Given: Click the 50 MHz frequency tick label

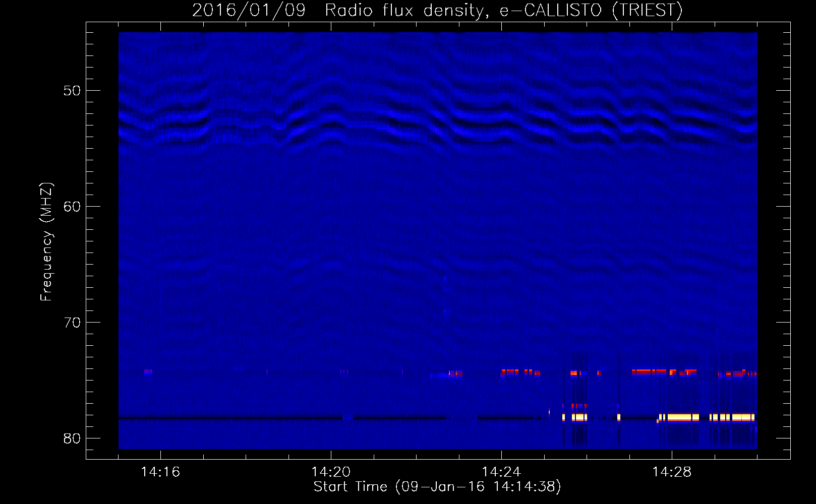Looking at the screenshot, I should [72, 91].
